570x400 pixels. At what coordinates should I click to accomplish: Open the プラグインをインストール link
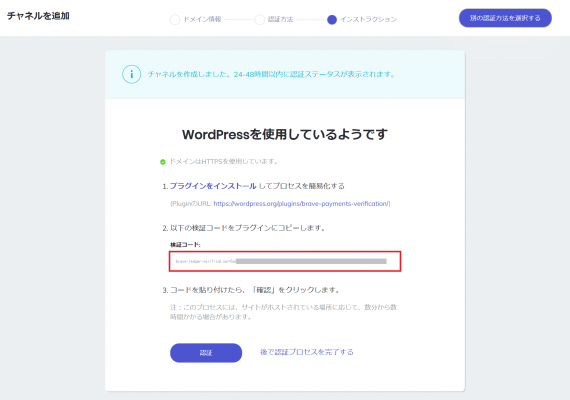click(213, 186)
